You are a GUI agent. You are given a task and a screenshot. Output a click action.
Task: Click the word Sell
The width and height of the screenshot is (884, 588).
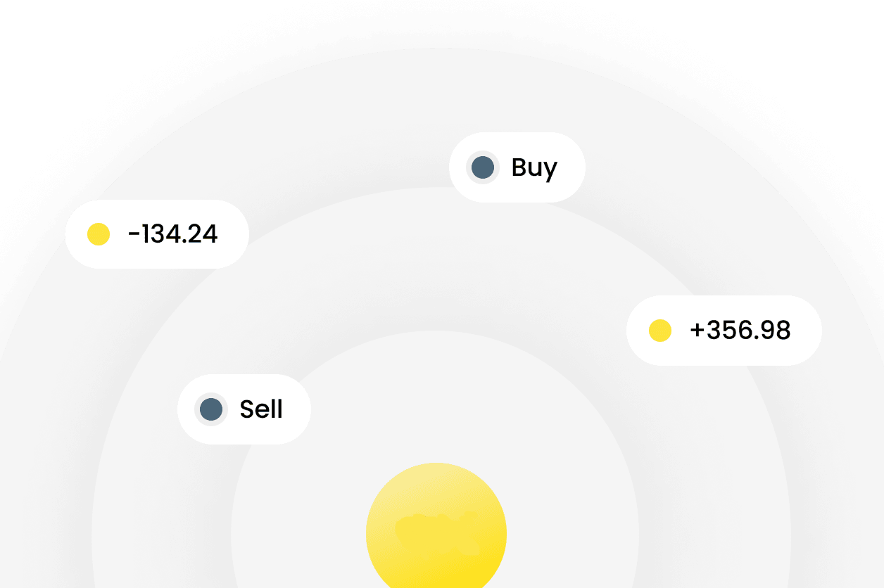[x=261, y=409]
